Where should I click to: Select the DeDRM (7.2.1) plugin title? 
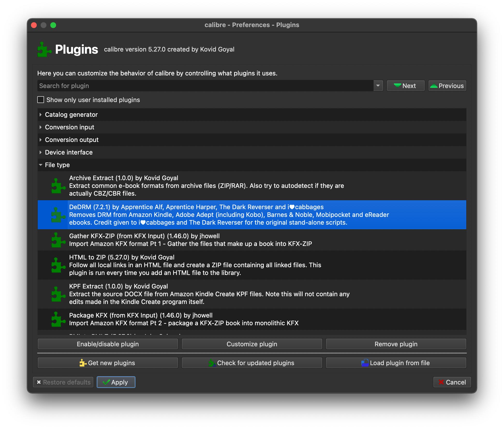pos(196,207)
